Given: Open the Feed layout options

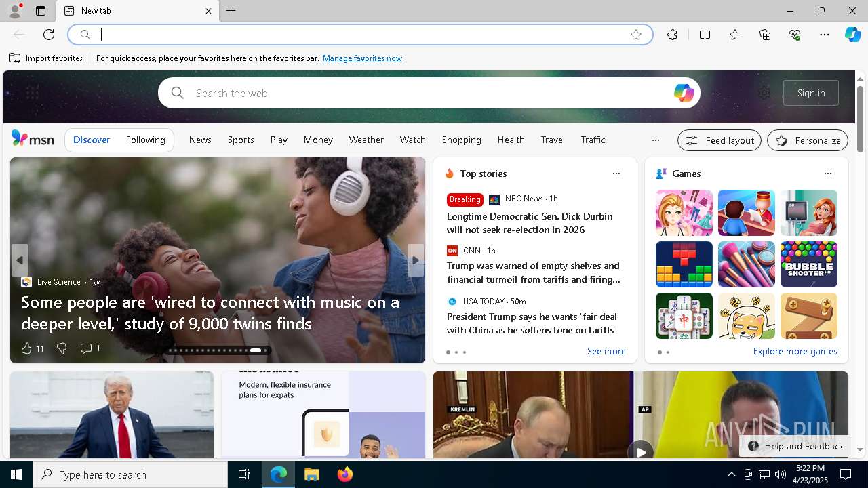Looking at the screenshot, I should (719, 140).
